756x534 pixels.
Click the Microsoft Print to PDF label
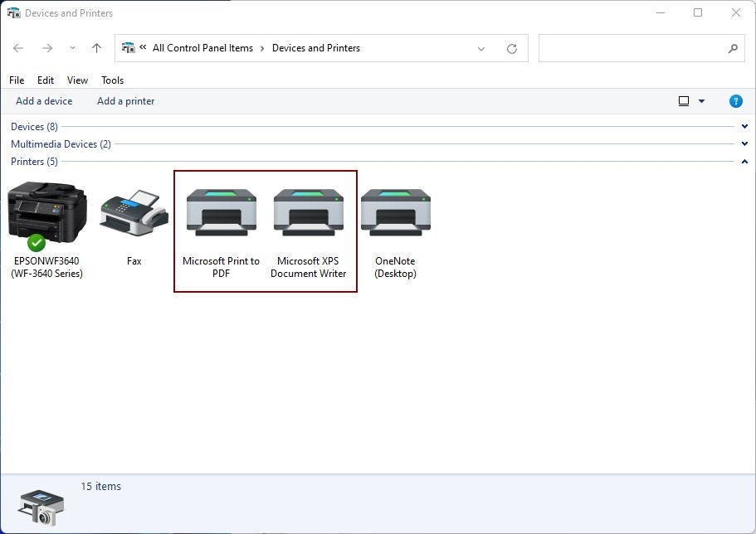pos(222,268)
